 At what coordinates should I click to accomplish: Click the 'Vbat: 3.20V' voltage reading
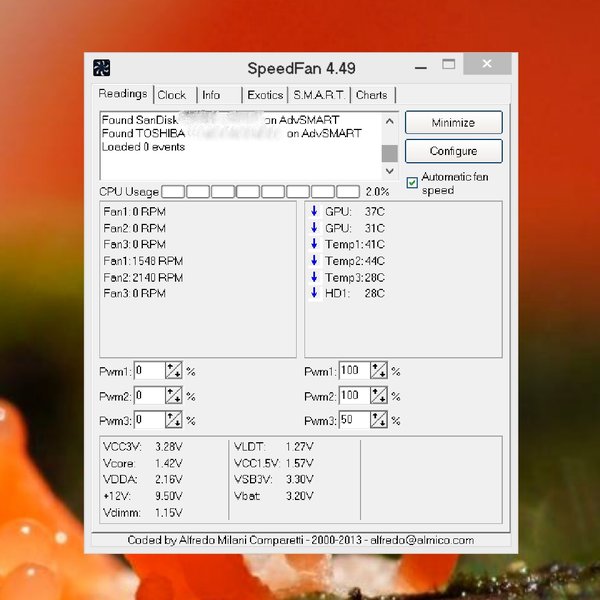click(x=274, y=496)
